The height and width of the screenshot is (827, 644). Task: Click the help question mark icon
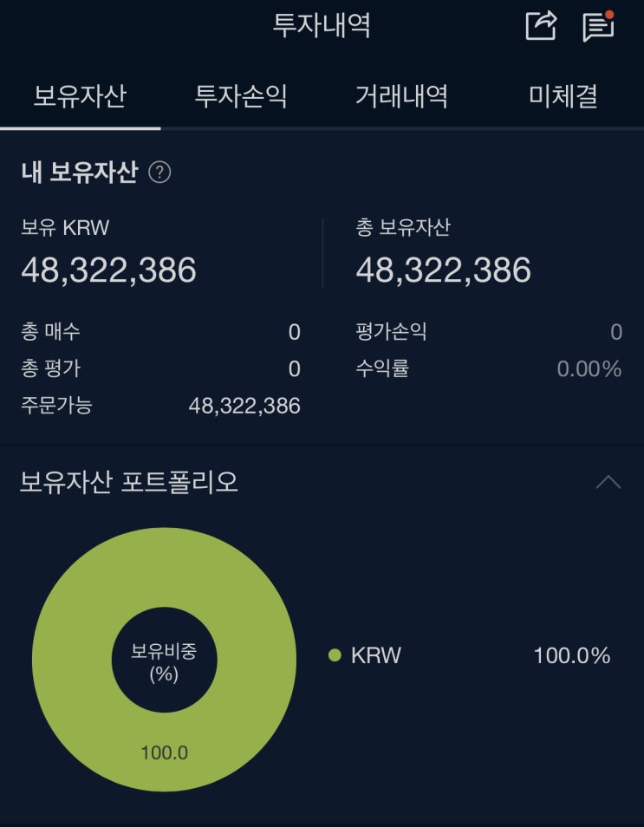pos(159,173)
